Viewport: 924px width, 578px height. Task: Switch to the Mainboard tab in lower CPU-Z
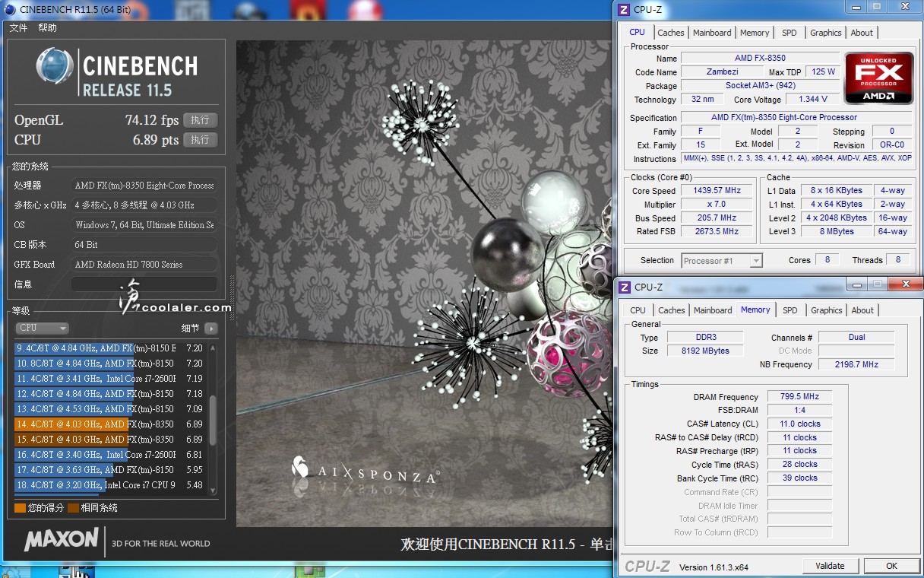713,310
